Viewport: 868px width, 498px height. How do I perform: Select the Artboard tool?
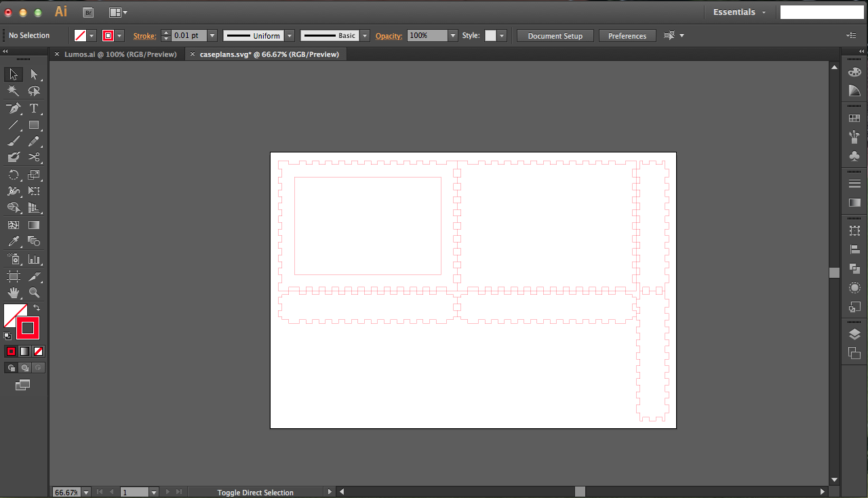(14, 276)
